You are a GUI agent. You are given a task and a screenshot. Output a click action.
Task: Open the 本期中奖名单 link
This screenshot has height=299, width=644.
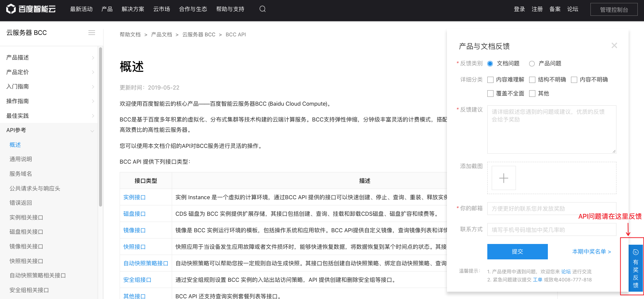(592, 252)
